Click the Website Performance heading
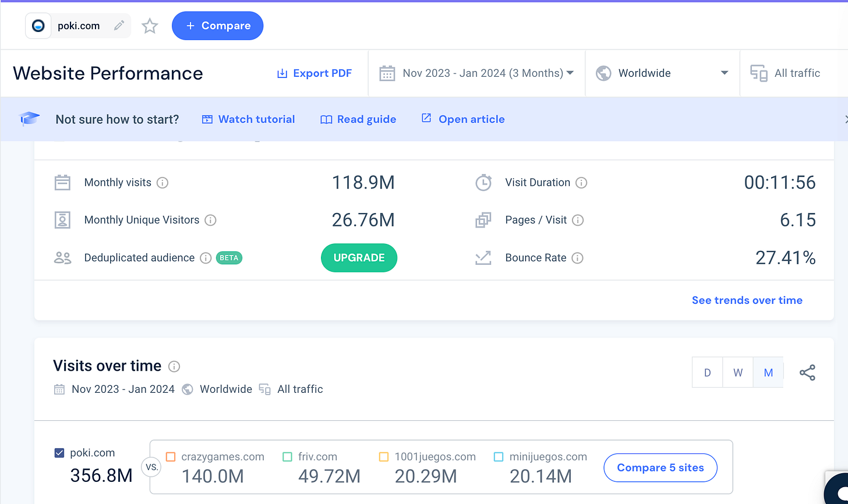 coord(108,73)
